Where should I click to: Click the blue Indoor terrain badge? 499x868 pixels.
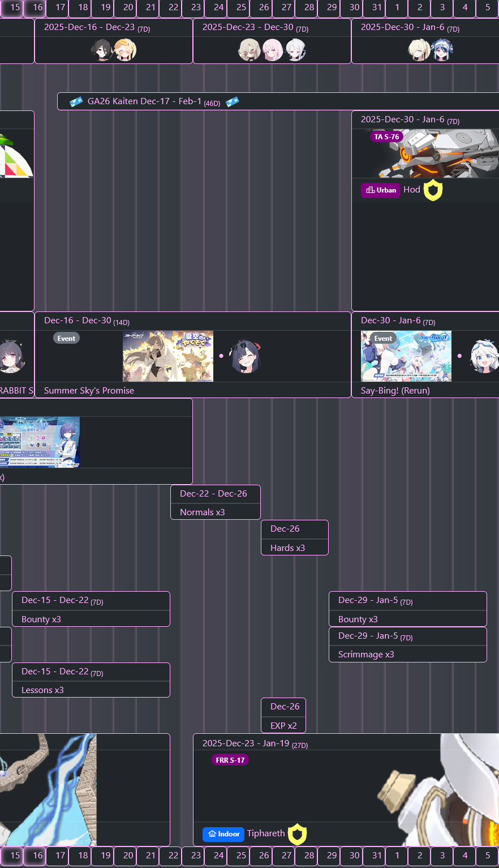[223, 834]
